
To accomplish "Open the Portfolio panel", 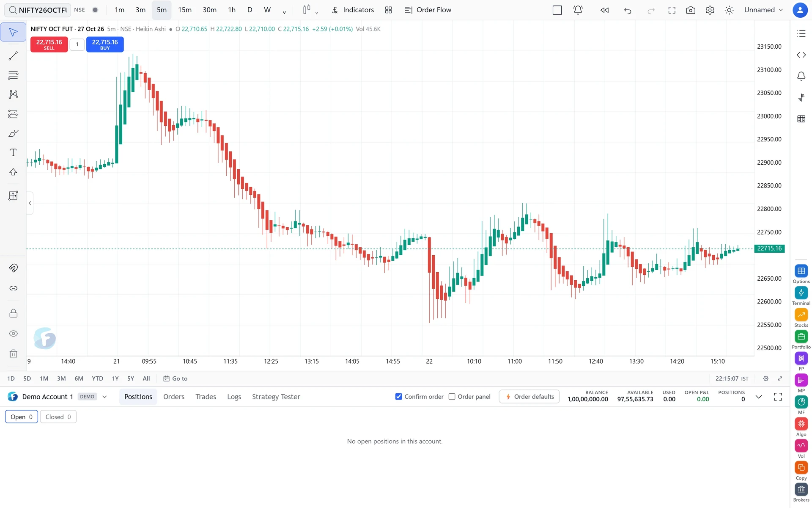I will click(801, 340).
